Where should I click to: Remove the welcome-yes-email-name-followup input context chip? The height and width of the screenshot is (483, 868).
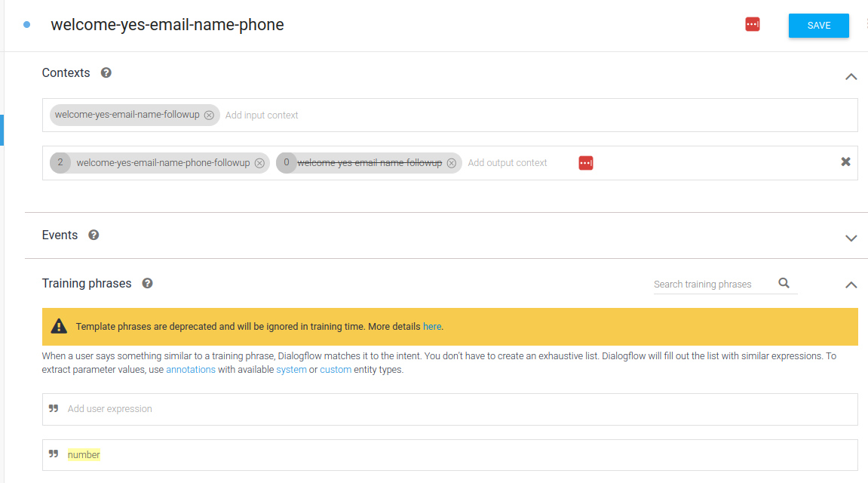[x=209, y=115]
